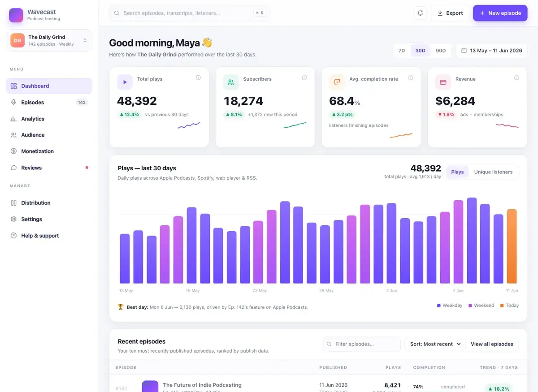Click the first bar at 13 May
Screen dimensions: 538x392
point(125,258)
